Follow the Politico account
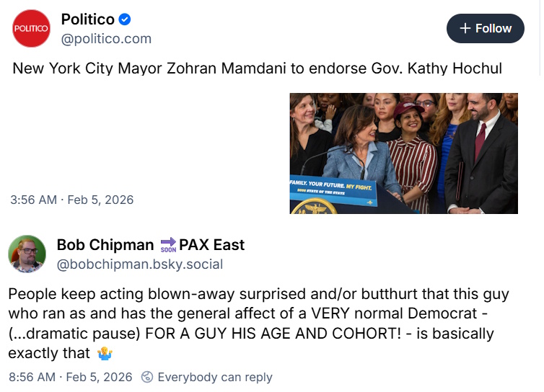544x392 pixels. (485, 28)
